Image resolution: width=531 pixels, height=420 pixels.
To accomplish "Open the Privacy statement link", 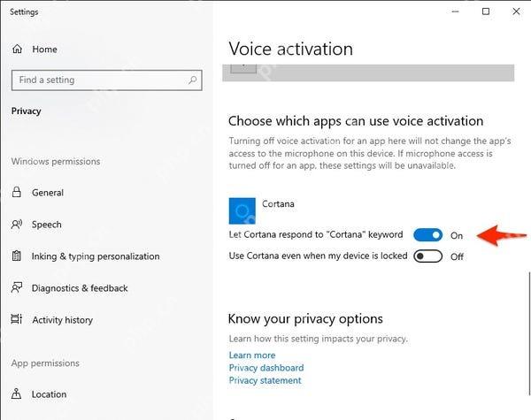I will [265, 380].
